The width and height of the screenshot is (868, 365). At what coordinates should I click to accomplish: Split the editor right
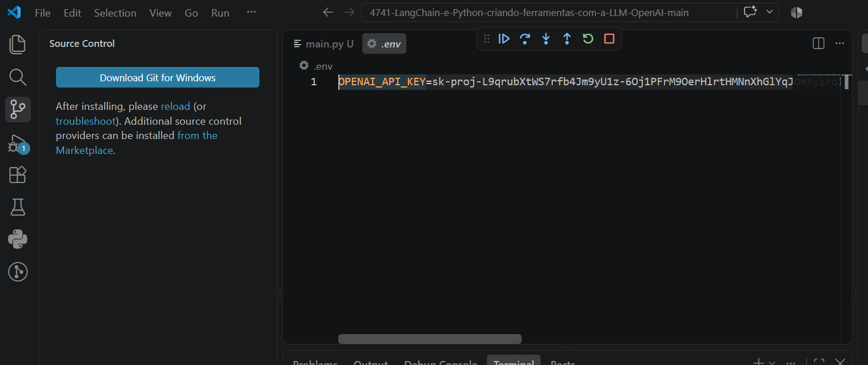tap(818, 43)
